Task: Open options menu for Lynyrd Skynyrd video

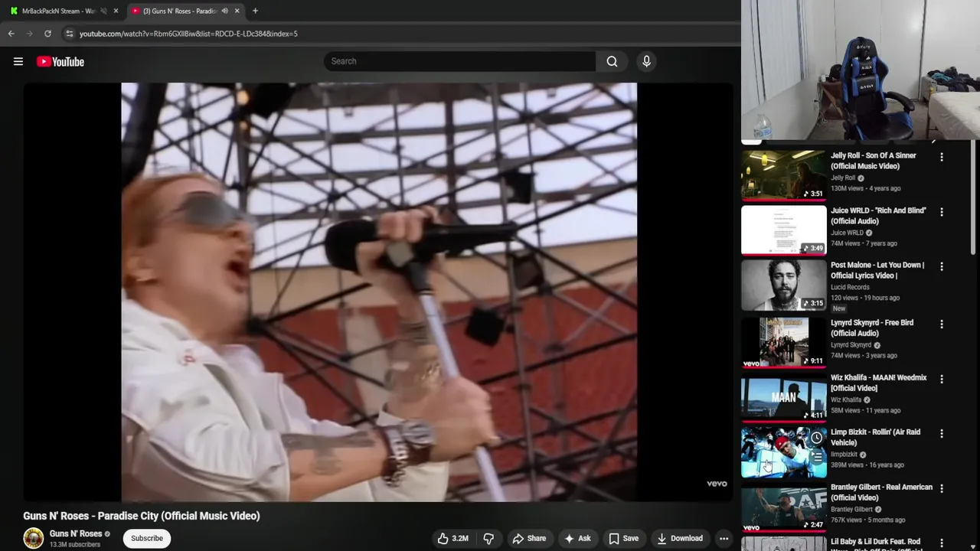Action: tap(942, 324)
